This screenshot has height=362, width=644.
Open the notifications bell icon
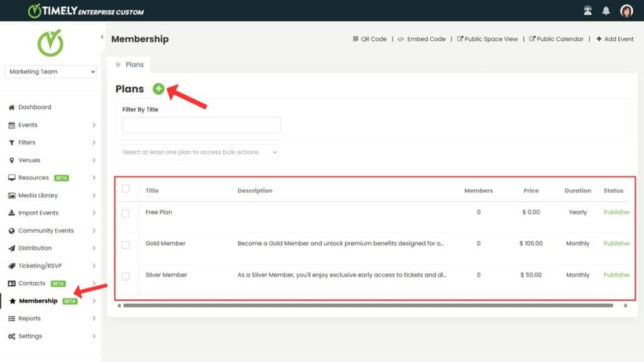click(606, 11)
